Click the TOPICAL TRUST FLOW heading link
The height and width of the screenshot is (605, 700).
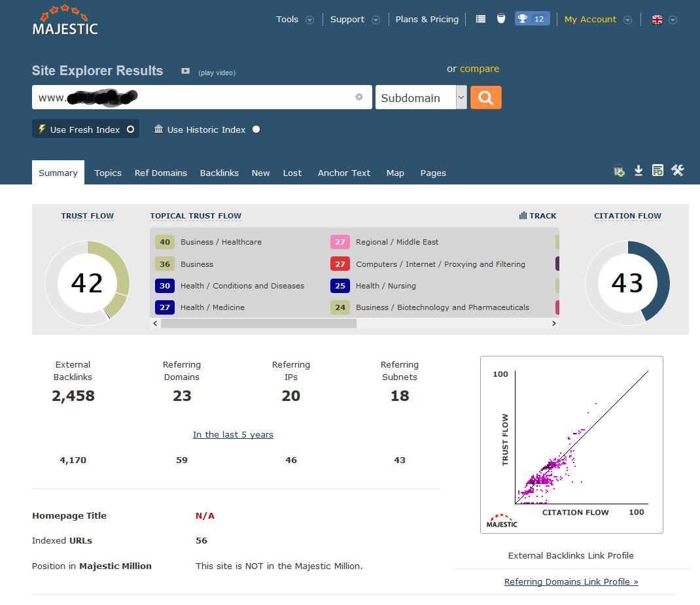click(x=196, y=216)
